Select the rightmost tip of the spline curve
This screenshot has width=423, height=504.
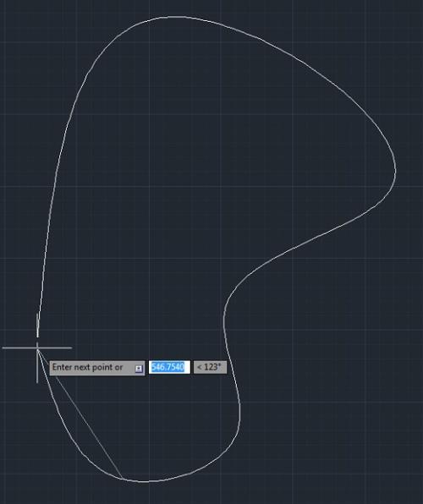click(x=395, y=170)
